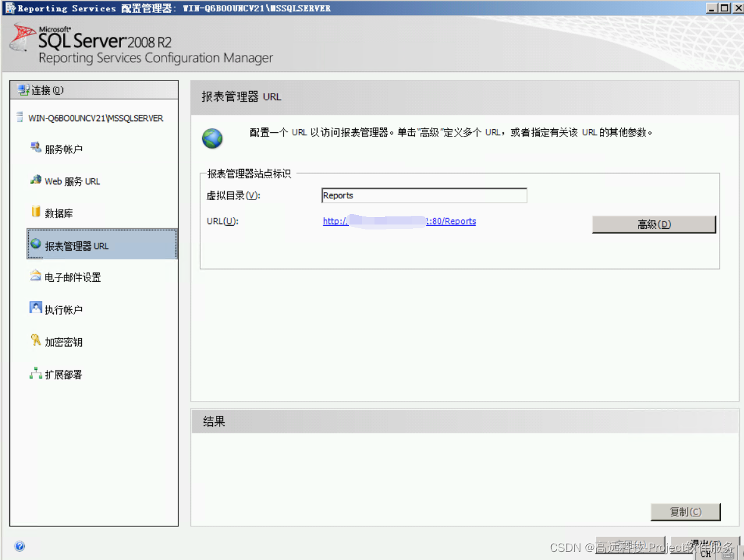Click the 虚拟目录 Reports input field
This screenshot has width=744, height=560.
[424, 195]
